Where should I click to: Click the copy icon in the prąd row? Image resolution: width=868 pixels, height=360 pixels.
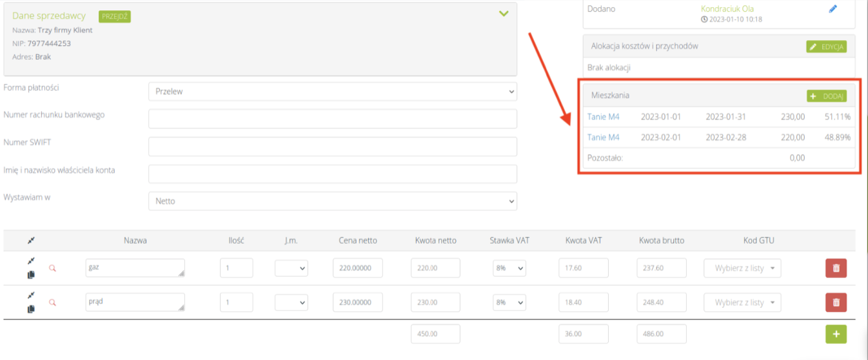[31, 309]
